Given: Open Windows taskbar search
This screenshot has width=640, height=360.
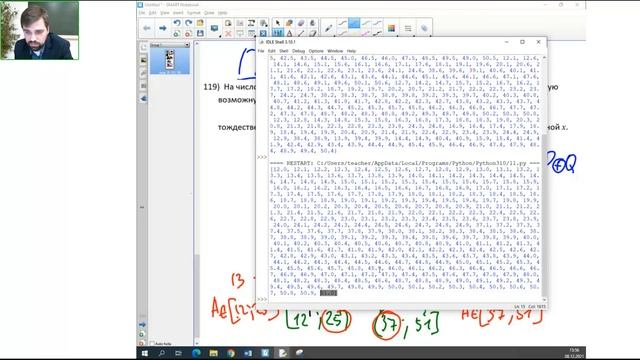Looking at the screenshot, I should click(162, 353).
